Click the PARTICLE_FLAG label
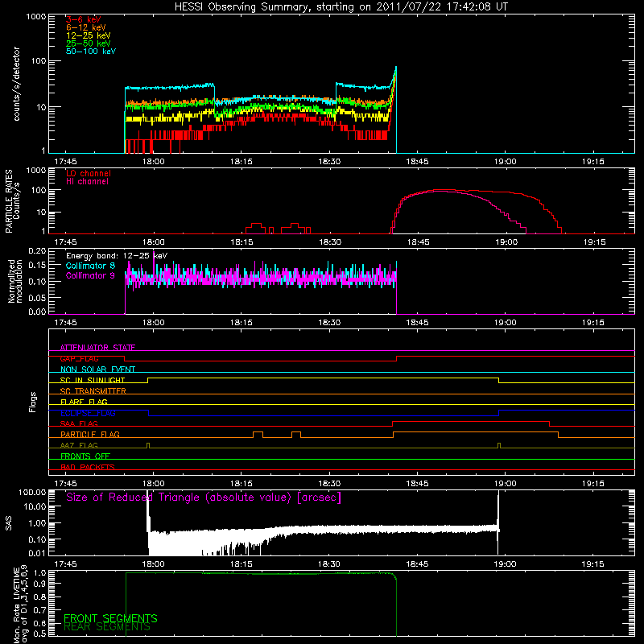The image size is (644, 644). pyautogui.click(x=90, y=435)
